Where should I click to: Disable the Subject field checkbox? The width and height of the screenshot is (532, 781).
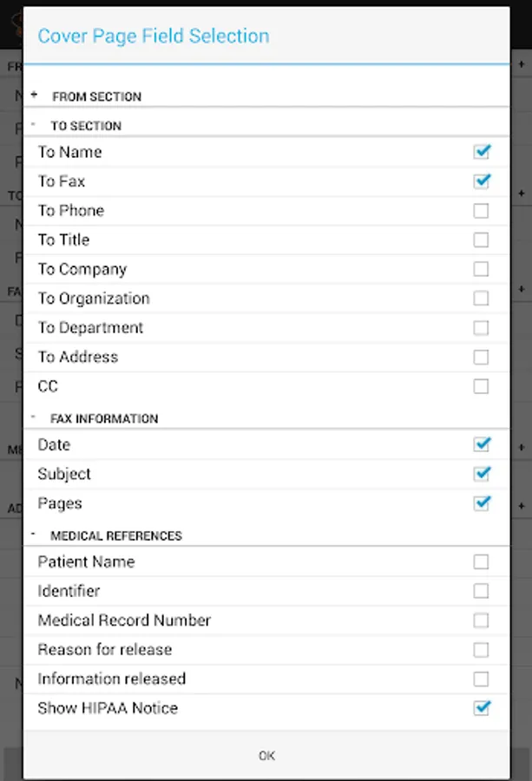(x=482, y=474)
